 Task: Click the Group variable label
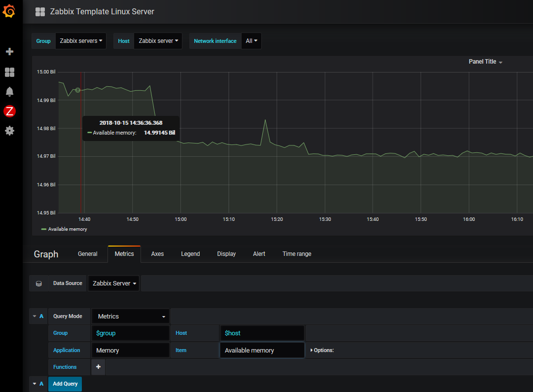tap(43, 41)
